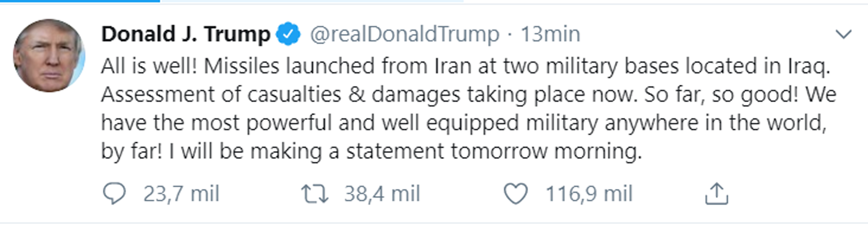This screenshot has width=868, height=239.
Task: Click the blue loading progress bar
Action: click(x=80, y=1)
